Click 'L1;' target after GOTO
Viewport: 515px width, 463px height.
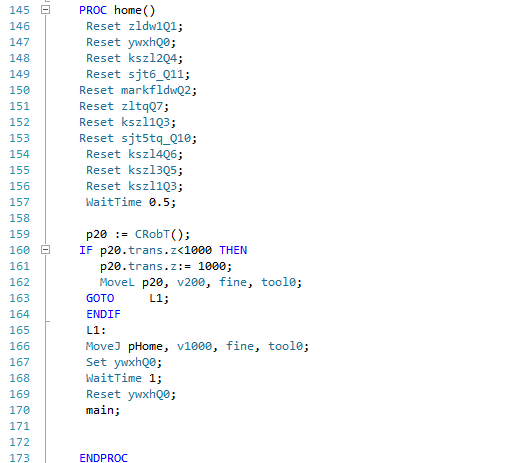(159, 298)
